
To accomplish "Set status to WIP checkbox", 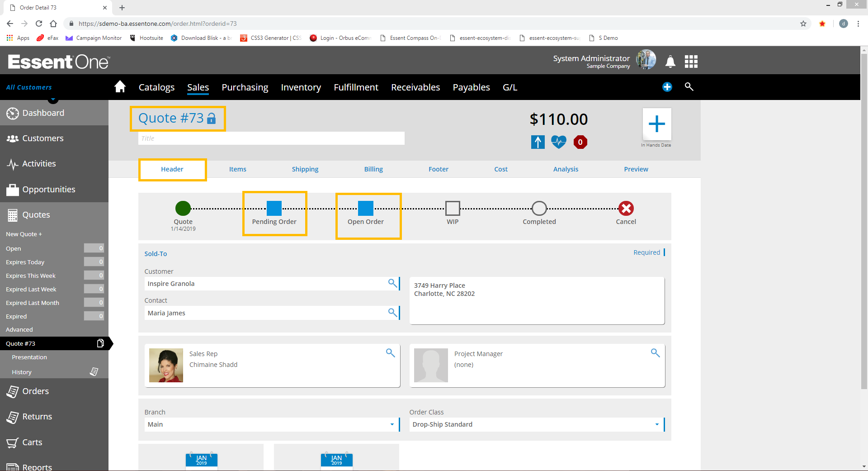I will pyautogui.click(x=453, y=208).
